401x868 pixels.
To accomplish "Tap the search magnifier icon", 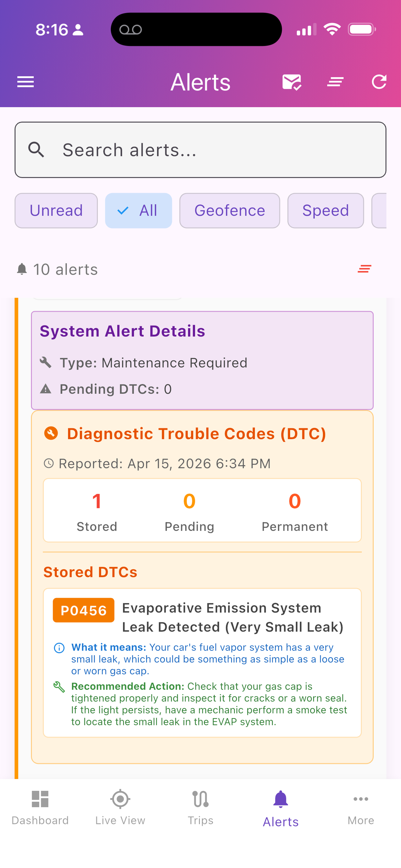I will tap(36, 150).
